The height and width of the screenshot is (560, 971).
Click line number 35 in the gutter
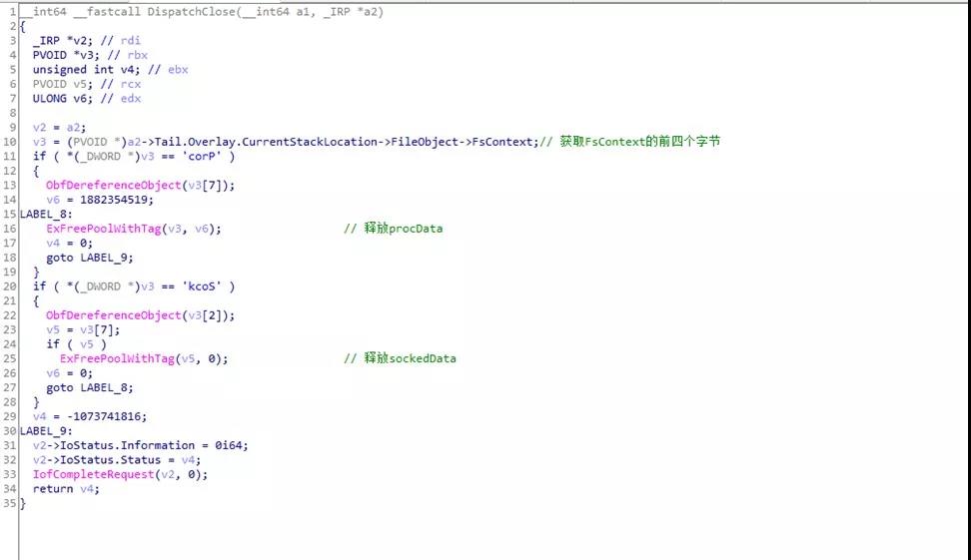[x=9, y=504]
